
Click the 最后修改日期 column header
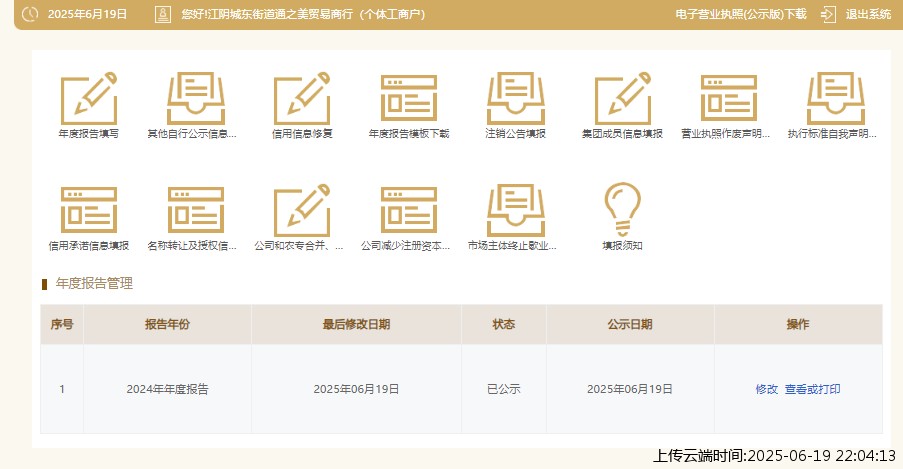(356, 324)
